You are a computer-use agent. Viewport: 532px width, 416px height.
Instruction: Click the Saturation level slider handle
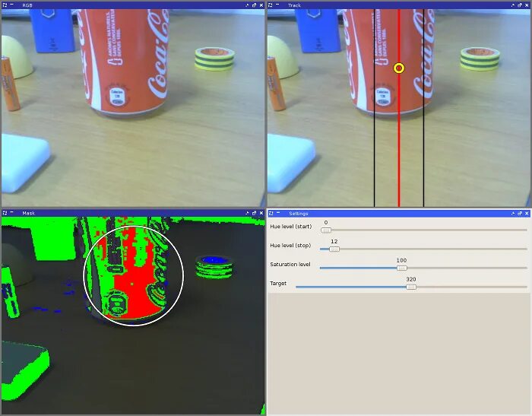click(402, 268)
